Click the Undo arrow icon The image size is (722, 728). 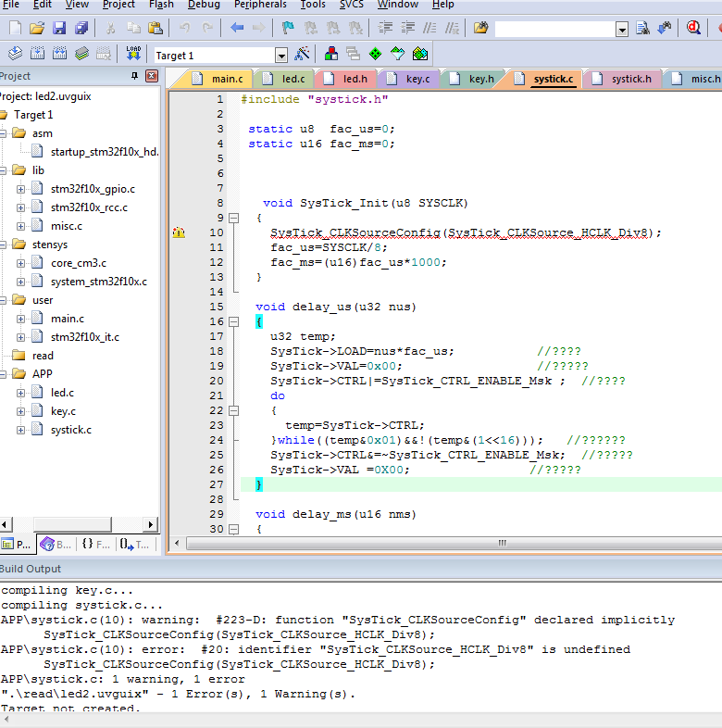185,28
